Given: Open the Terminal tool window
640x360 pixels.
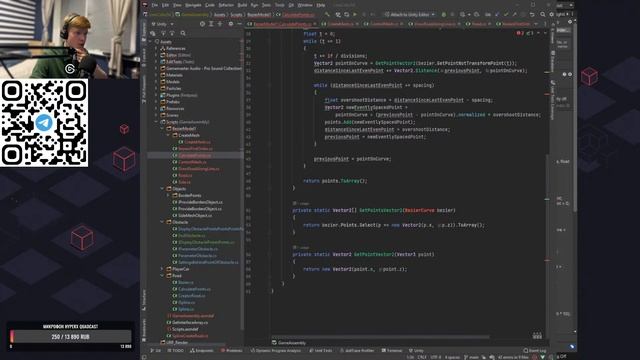Looking at the screenshot, I should [x=392, y=351].
